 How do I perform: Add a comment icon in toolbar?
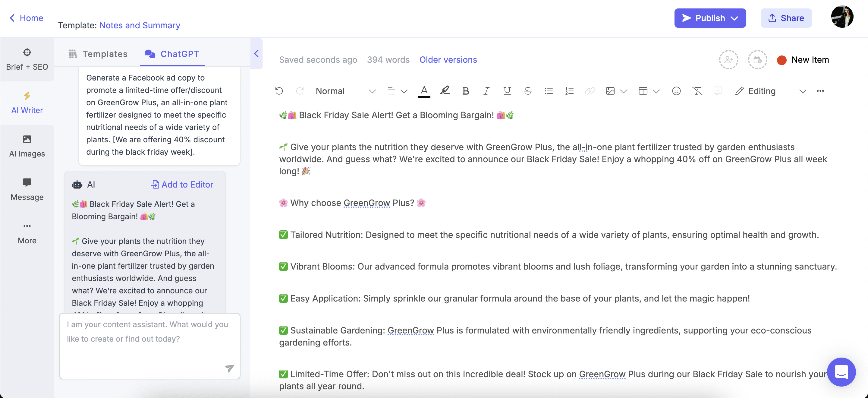(718, 91)
